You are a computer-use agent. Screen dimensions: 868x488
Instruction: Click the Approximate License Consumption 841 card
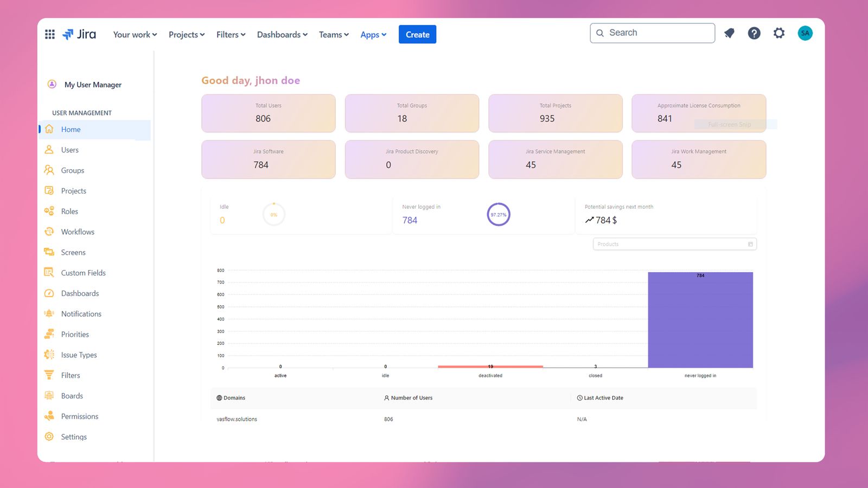(x=699, y=113)
